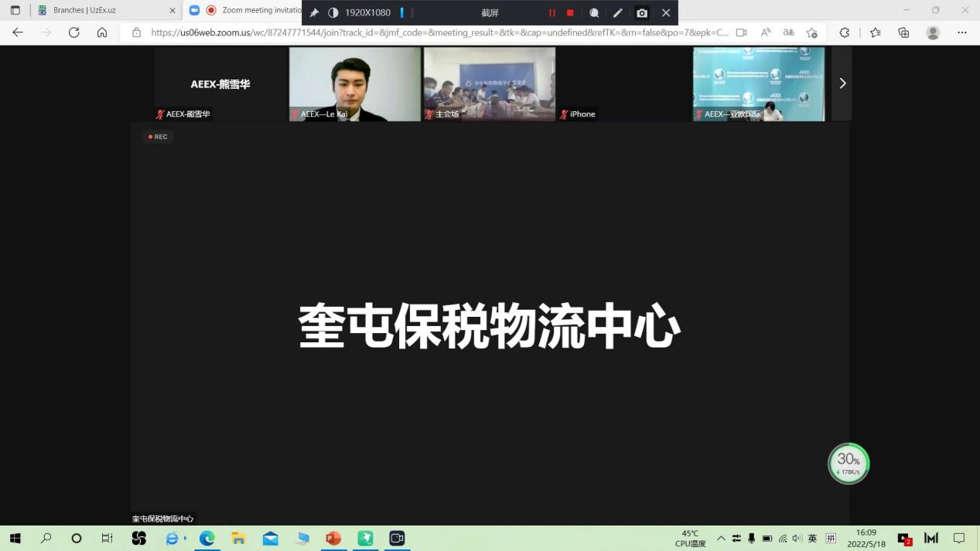Click the camera screenshot icon in recorder bar

(x=641, y=13)
